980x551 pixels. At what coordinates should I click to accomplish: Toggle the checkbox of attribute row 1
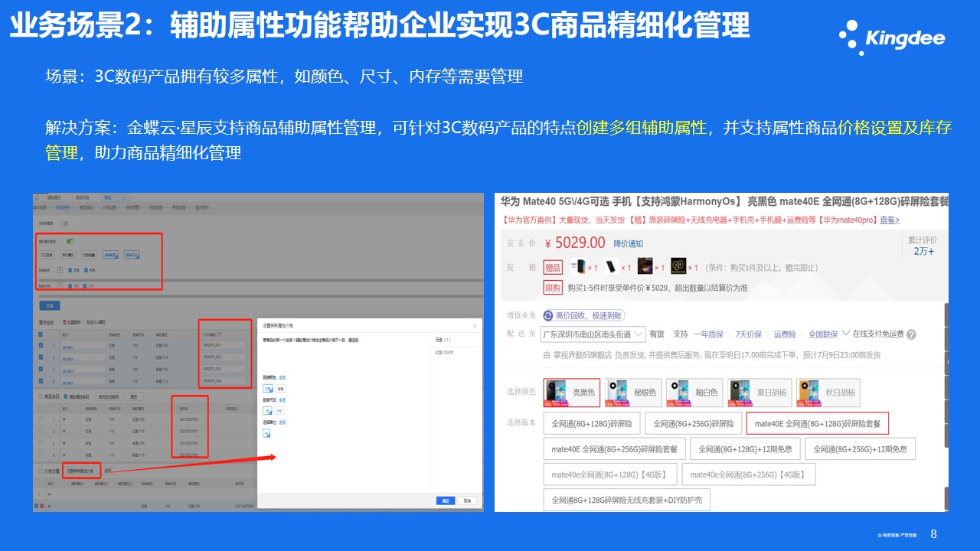tap(41, 345)
